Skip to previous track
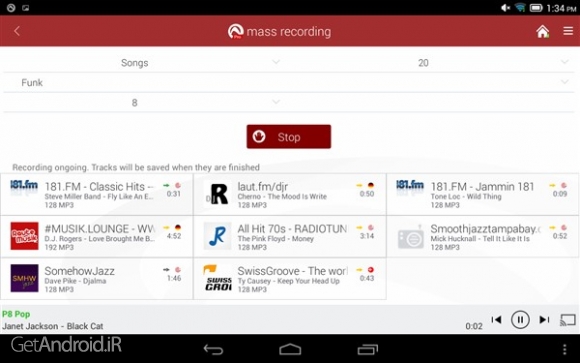Image resolution: width=580 pixels, height=363 pixels. (x=496, y=320)
